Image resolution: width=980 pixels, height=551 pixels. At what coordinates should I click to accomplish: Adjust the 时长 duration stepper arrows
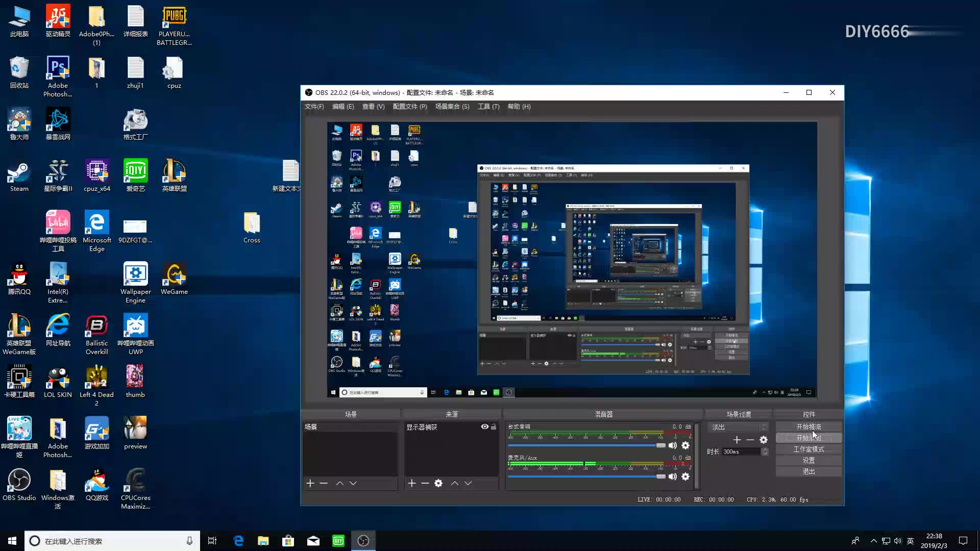[765, 452]
